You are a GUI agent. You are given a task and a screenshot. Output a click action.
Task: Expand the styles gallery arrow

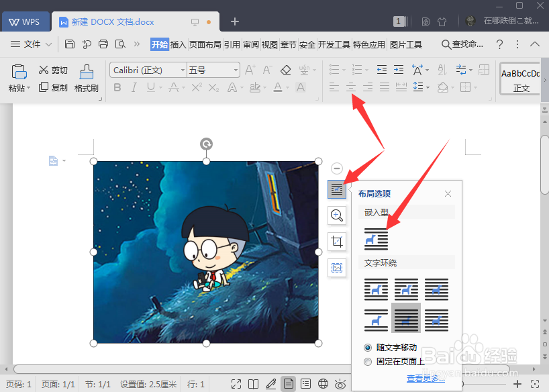(545, 81)
